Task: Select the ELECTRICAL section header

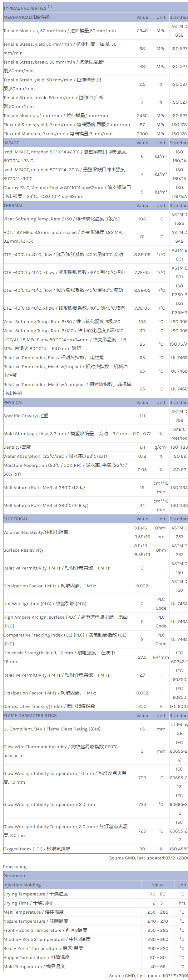Action: 16,518
